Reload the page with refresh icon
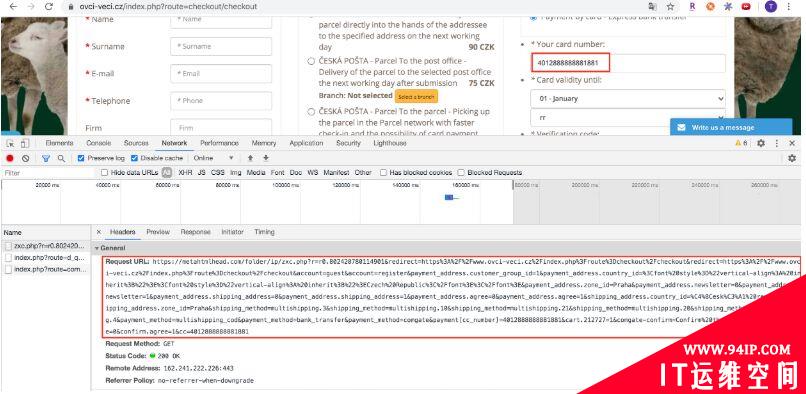806x394 pixels. [x=49, y=7]
